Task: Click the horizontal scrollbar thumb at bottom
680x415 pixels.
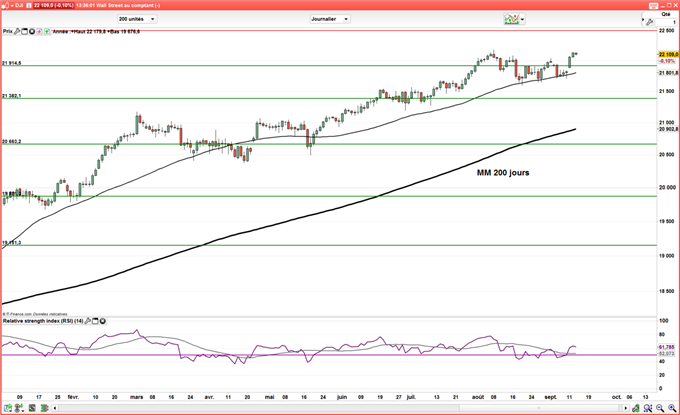Action: 539,408
